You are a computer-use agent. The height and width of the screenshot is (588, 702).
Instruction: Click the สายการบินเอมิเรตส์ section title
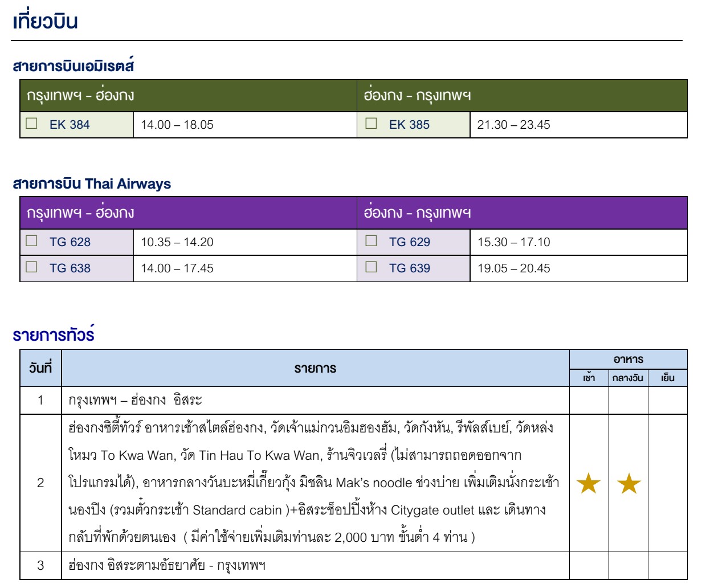[73, 66]
